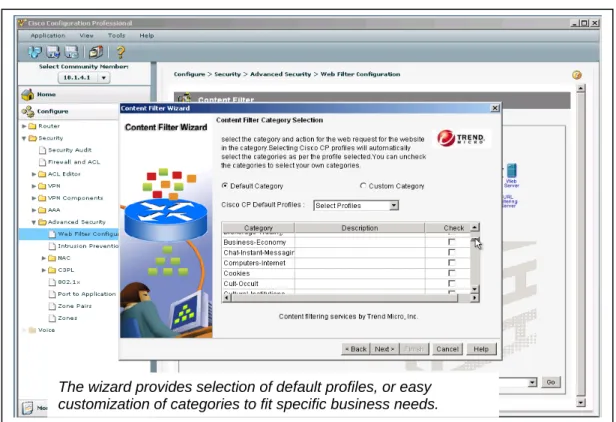The image size is (616, 422).
Task: Click the wizard Help button
Action: point(481,349)
